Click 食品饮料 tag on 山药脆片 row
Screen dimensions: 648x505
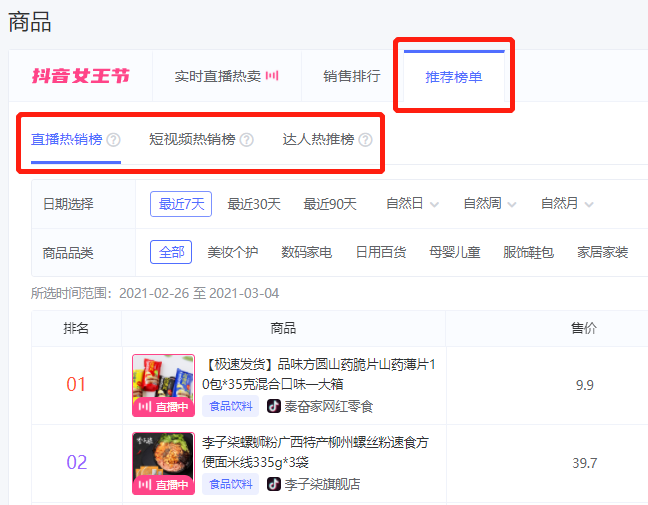[230, 406]
